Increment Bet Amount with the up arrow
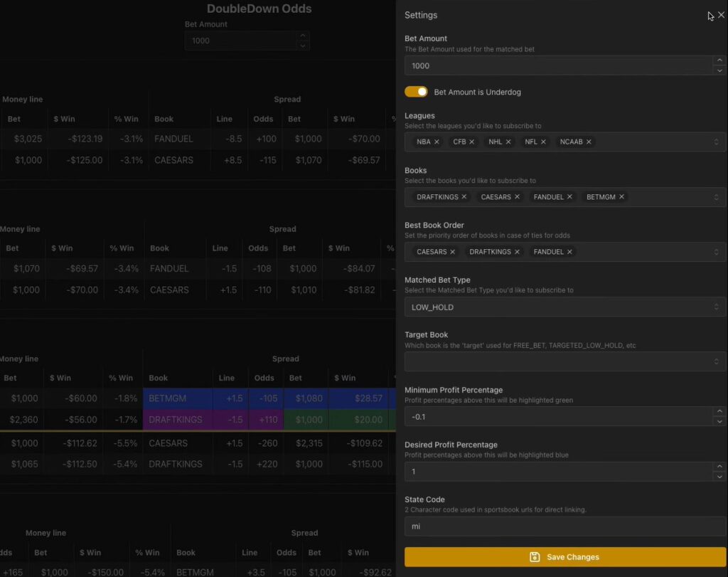The image size is (728, 577). 719,61
